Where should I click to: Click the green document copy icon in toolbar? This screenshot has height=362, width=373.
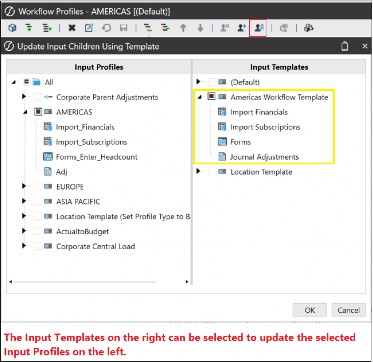coord(284,28)
